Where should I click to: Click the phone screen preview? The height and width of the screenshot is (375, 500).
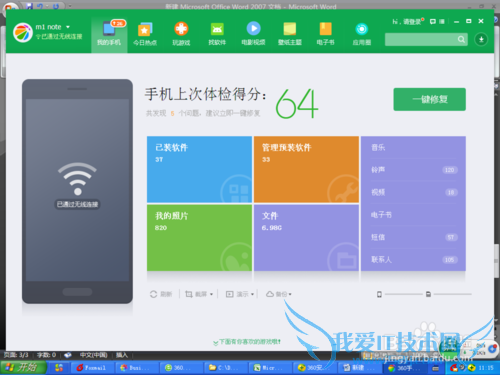[77, 190]
